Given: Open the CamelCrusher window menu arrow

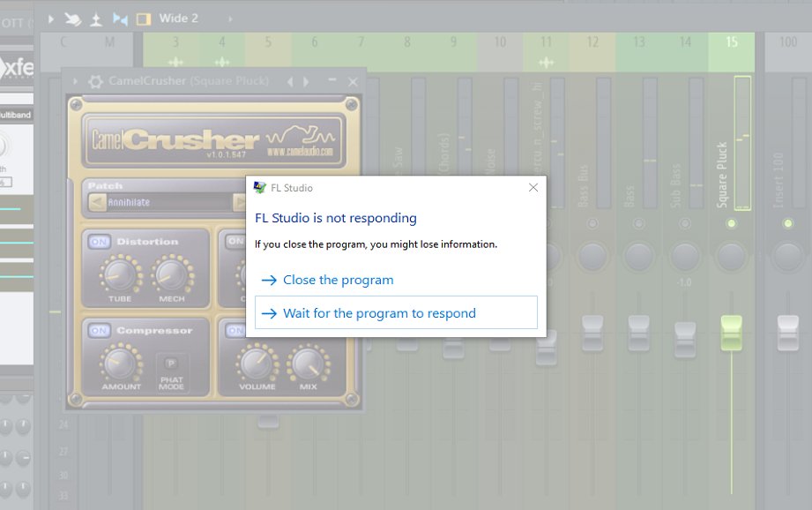Looking at the screenshot, I should coord(76,81).
